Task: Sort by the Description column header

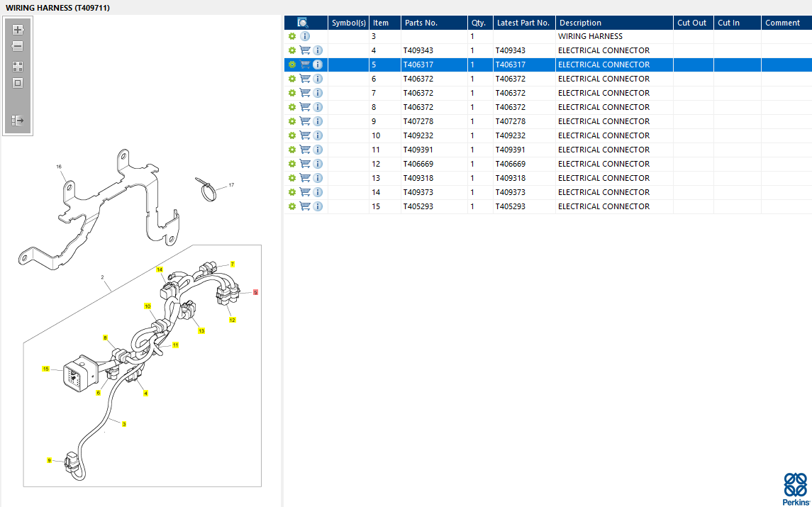Action: [614, 23]
